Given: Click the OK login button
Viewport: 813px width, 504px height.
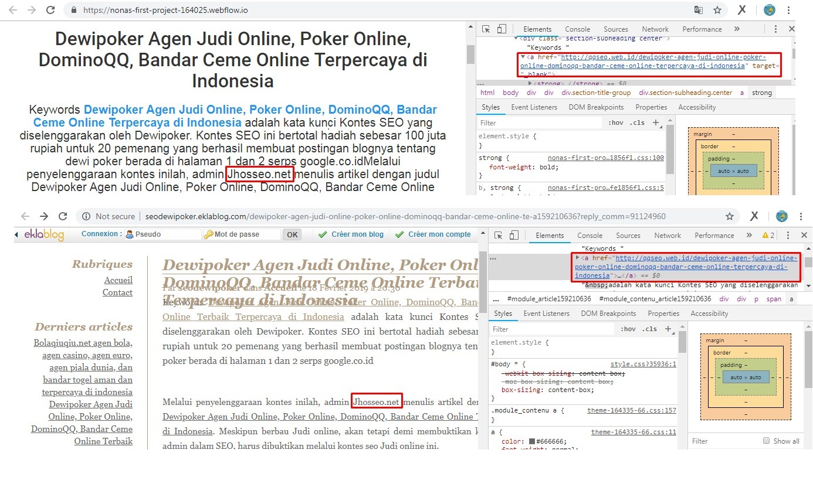Looking at the screenshot, I should click(x=292, y=234).
